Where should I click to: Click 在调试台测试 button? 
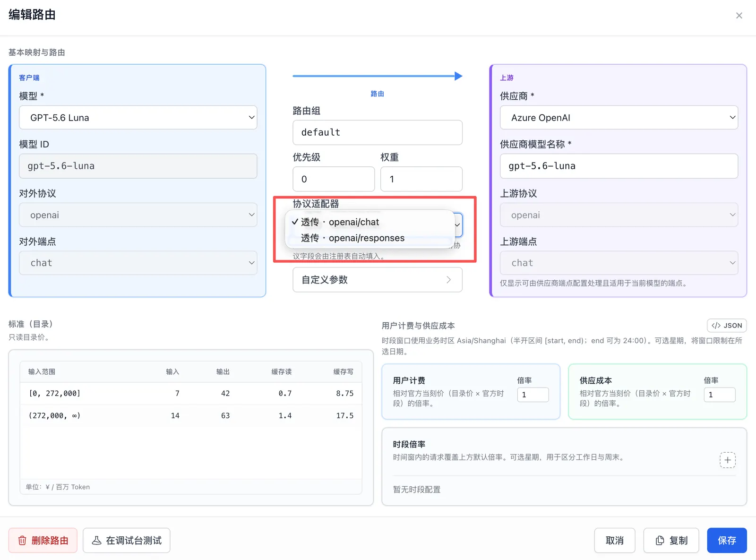(127, 540)
